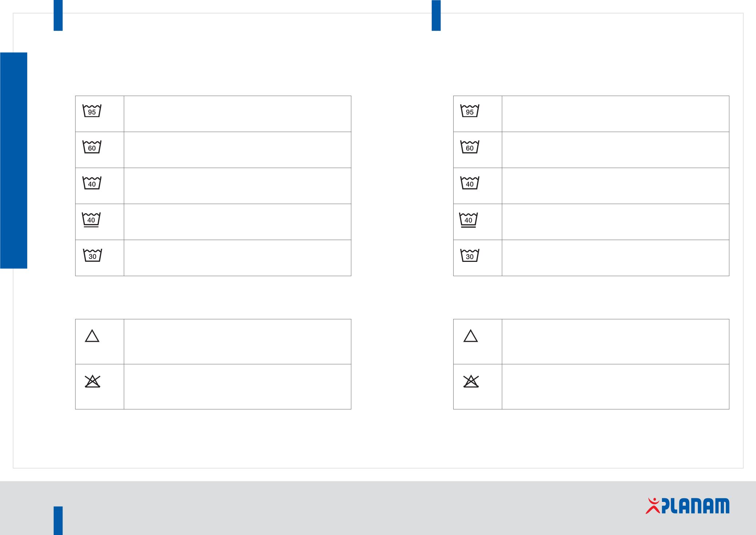Click the PLANAM logo in the footer
Viewport: 756px width, 535px height.
click(687, 506)
